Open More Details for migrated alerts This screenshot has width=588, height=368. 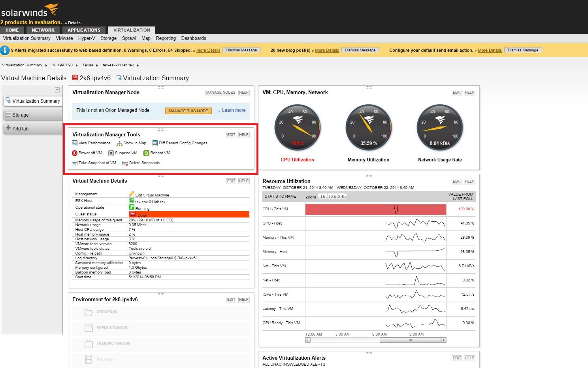[208, 51]
